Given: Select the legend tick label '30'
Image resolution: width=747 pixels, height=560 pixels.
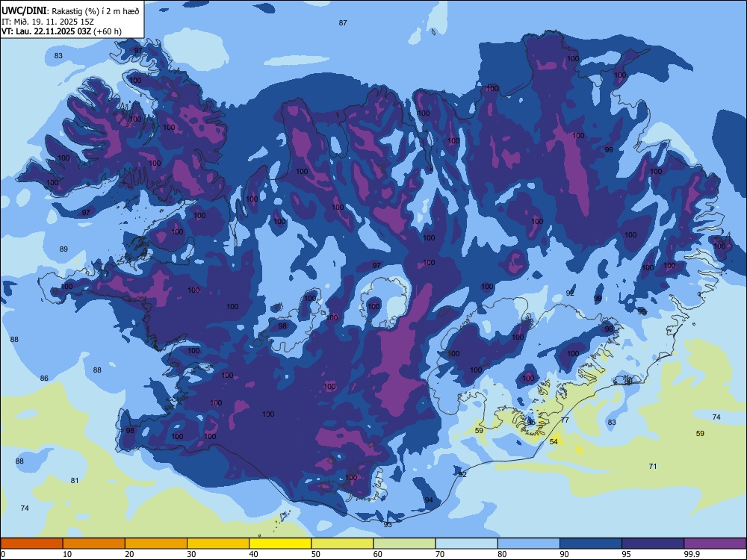Looking at the screenshot, I should tap(191, 554).
